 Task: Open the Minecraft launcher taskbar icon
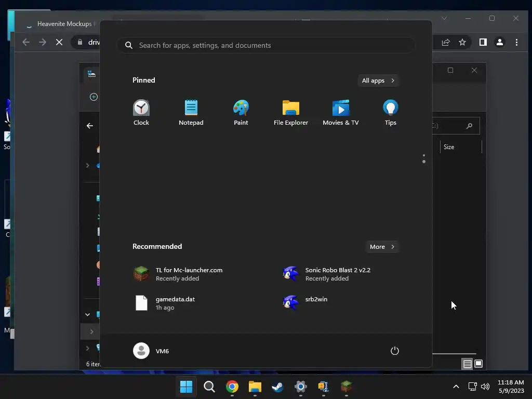(x=346, y=387)
